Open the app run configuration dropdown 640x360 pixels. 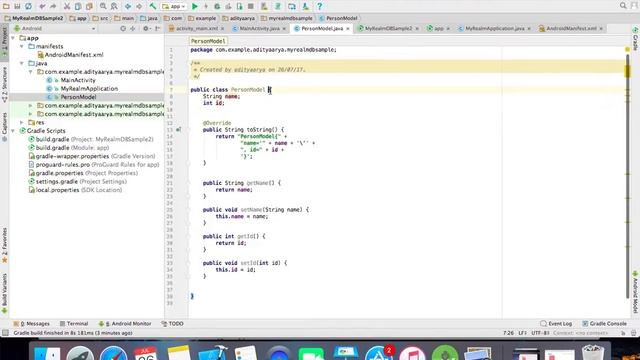tap(174, 6)
